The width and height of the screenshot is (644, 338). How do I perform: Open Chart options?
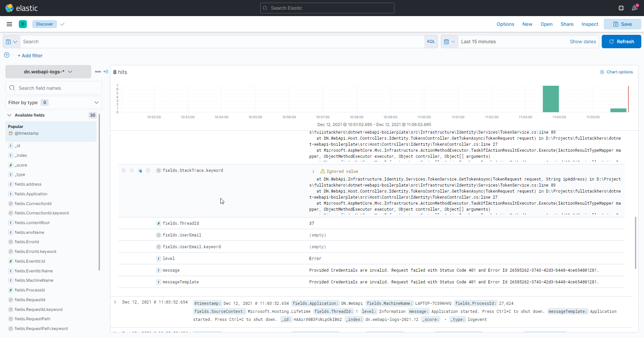pos(616,72)
